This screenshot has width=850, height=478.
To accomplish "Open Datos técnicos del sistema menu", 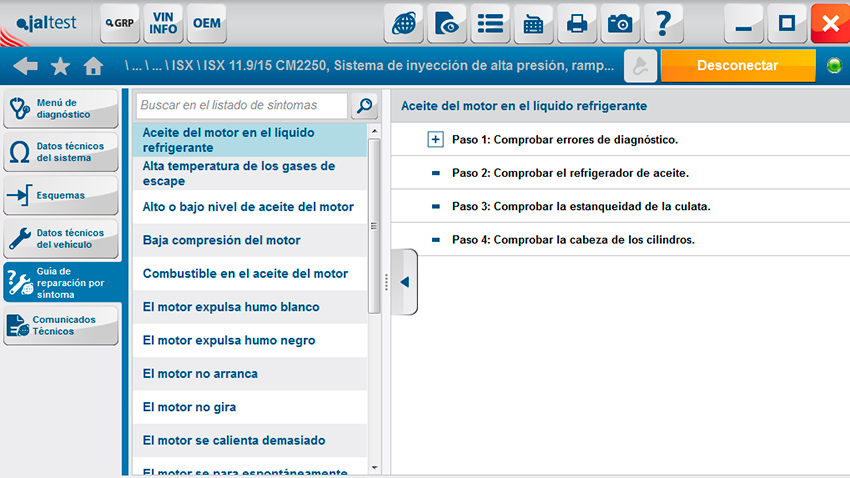I will (61, 152).
